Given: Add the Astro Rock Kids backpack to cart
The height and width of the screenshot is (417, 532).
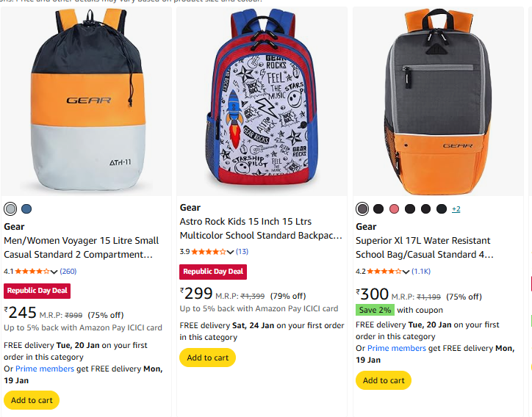Looking at the screenshot, I should (x=207, y=358).
